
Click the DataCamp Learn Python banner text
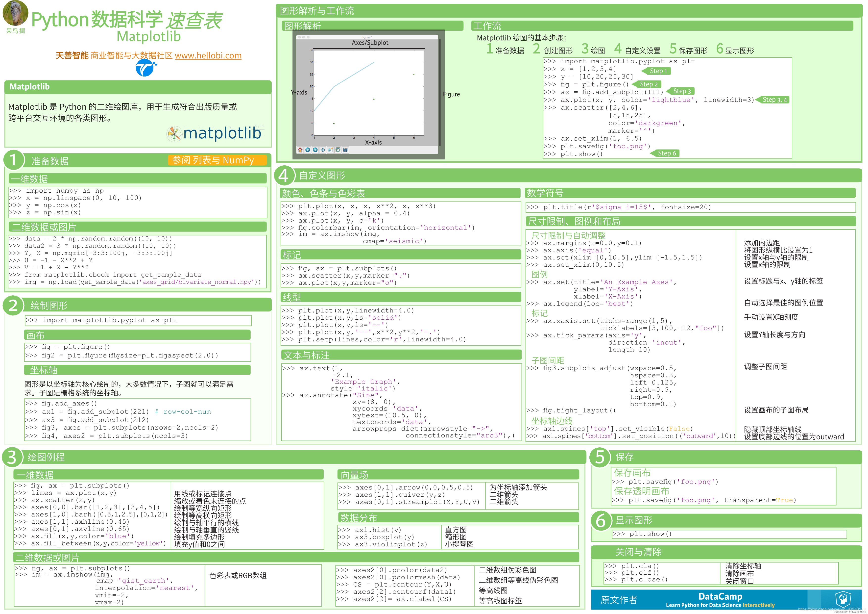click(x=720, y=600)
